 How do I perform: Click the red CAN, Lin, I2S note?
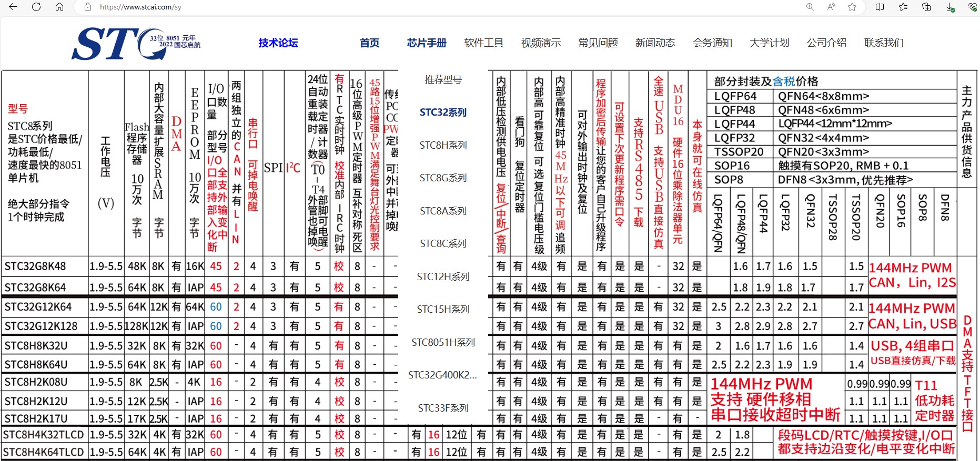click(912, 283)
